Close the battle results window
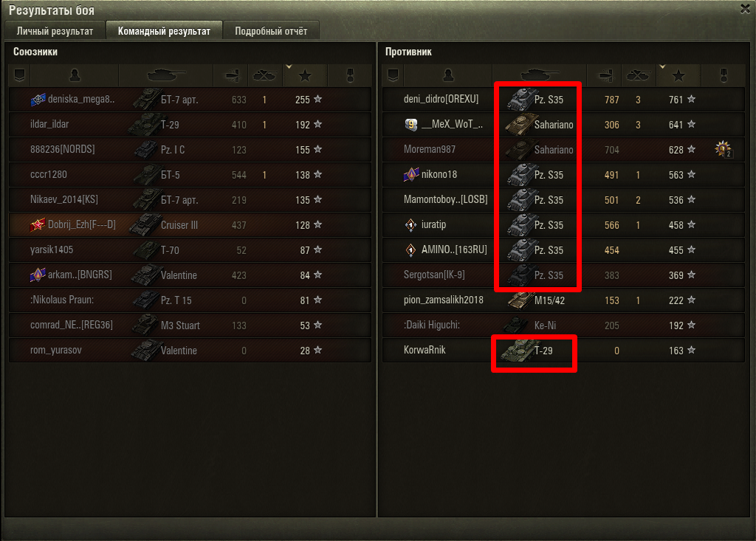This screenshot has width=756, height=541. 745,9
